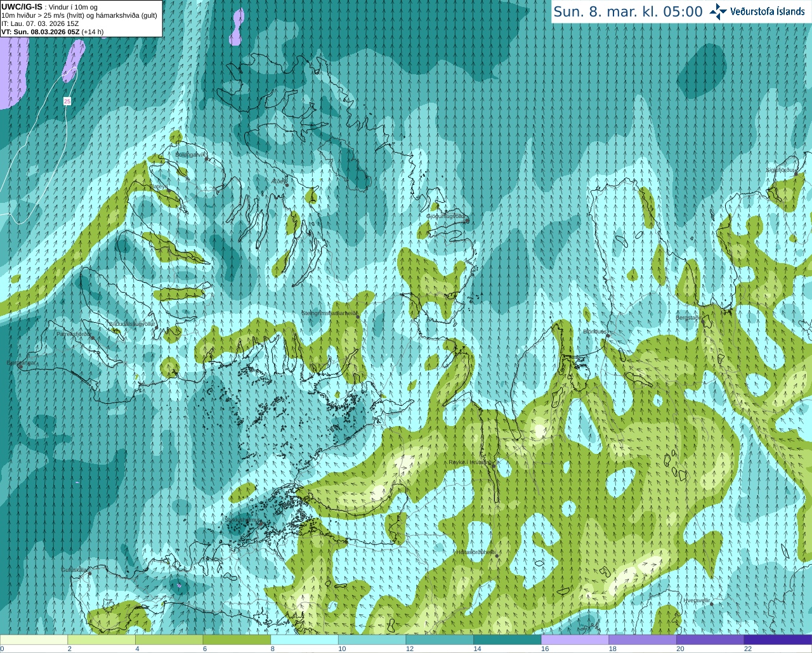Viewport: 812px width, 653px height.
Task: Select the 16–18 m/s lavender swatch
Action: pyautogui.click(x=575, y=640)
